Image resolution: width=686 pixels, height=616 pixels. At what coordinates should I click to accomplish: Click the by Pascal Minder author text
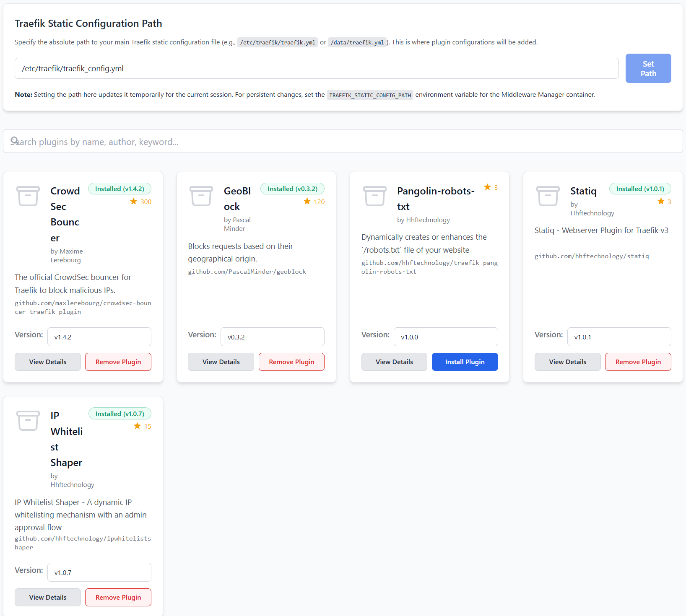237,224
